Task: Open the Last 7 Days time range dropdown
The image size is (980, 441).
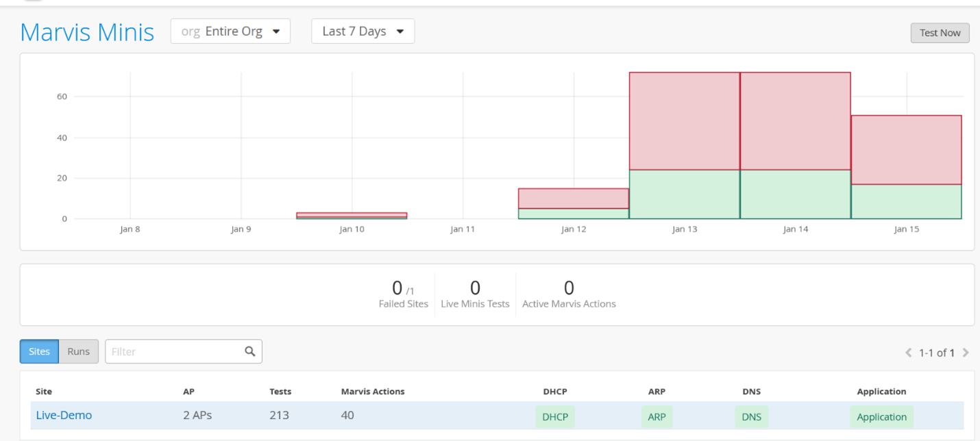Action: pos(363,32)
